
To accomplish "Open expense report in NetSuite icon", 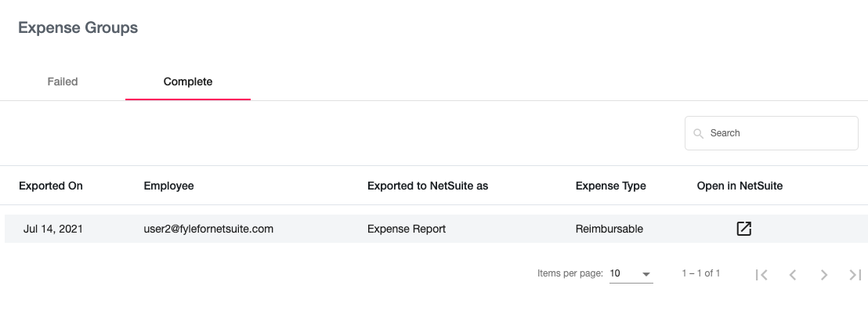I will (744, 229).
